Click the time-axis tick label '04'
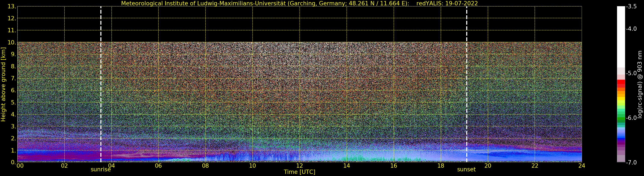 click(111, 166)
